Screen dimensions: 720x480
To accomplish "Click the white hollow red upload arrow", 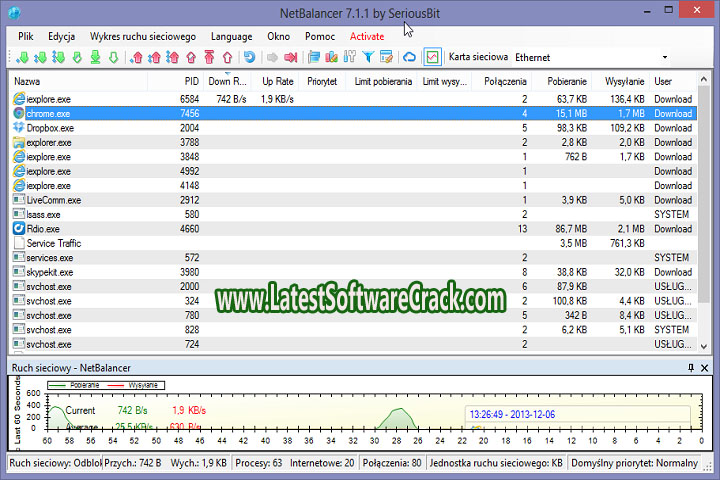I will pos(227,57).
